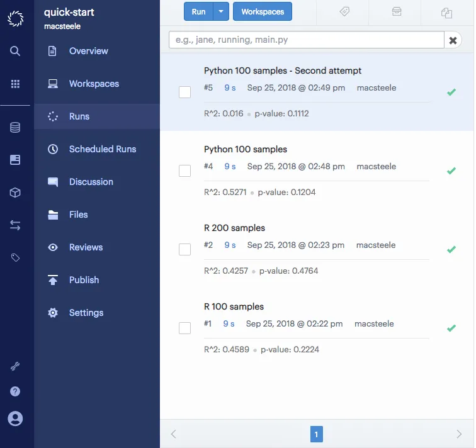476x448 pixels.
Task: Click the search icon in left rail
Action: (x=15, y=51)
